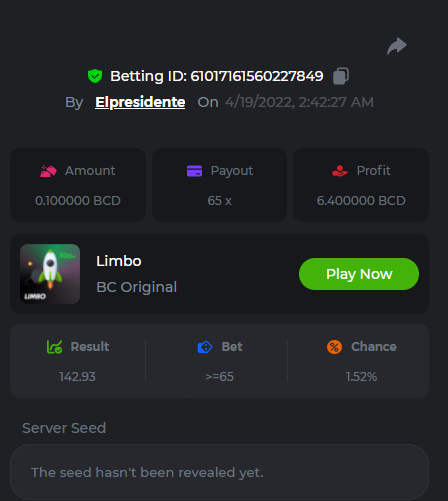Click the purple Payout card icon
The height and width of the screenshot is (501, 448).
pos(194,171)
